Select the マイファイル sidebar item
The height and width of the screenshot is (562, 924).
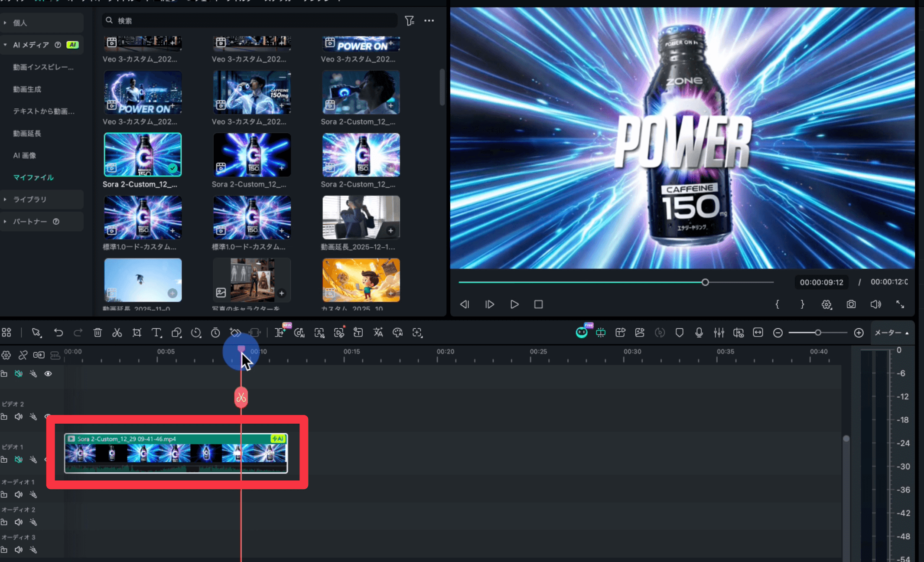(x=33, y=177)
